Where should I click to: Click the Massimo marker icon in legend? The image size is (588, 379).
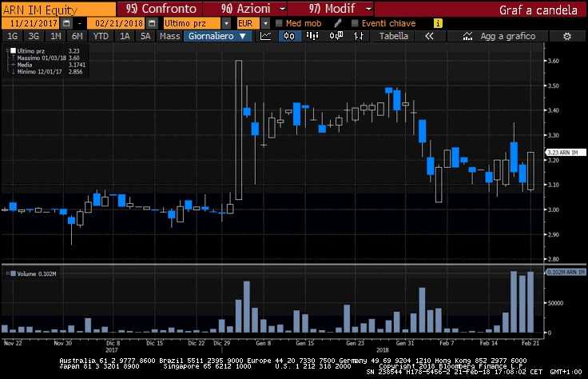coord(13,58)
